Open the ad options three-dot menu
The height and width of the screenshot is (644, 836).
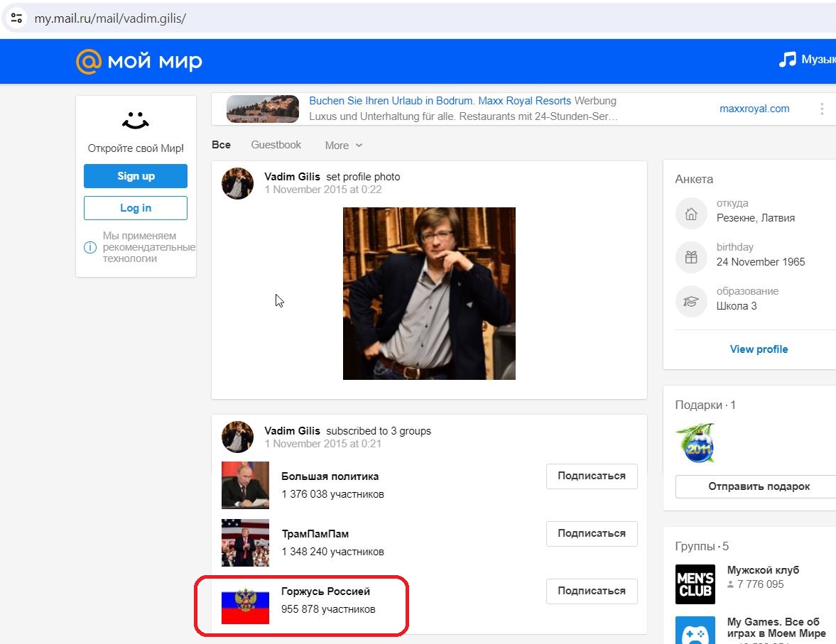pos(822,109)
